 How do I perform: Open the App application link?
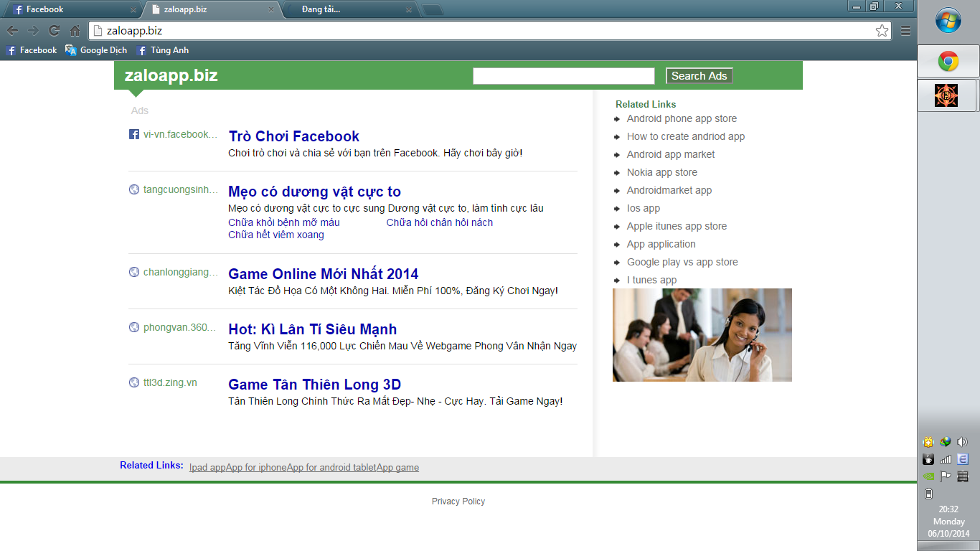661,244
